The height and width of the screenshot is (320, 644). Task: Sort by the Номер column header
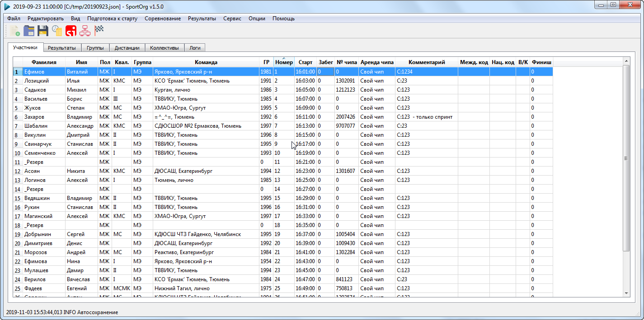pyautogui.click(x=284, y=62)
